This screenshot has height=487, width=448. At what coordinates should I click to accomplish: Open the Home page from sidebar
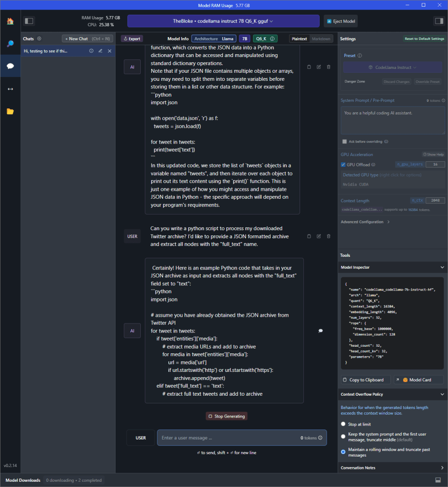pos(10,21)
